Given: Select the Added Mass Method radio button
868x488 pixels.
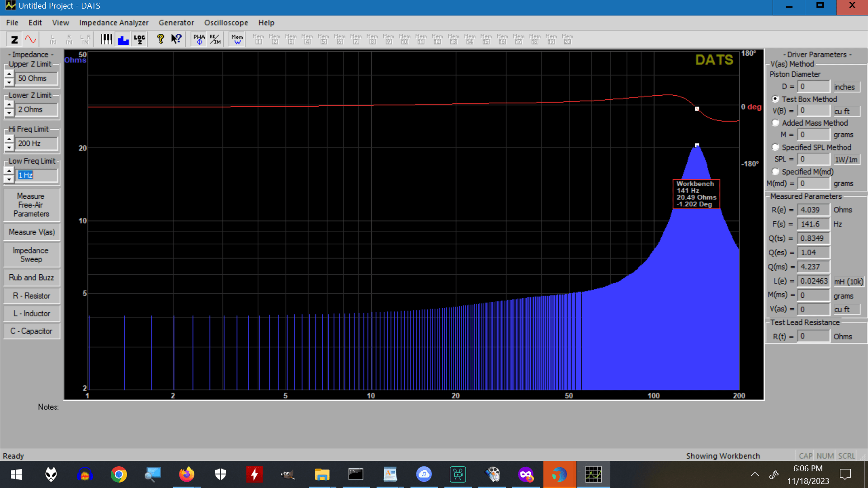Looking at the screenshot, I should (775, 123).
